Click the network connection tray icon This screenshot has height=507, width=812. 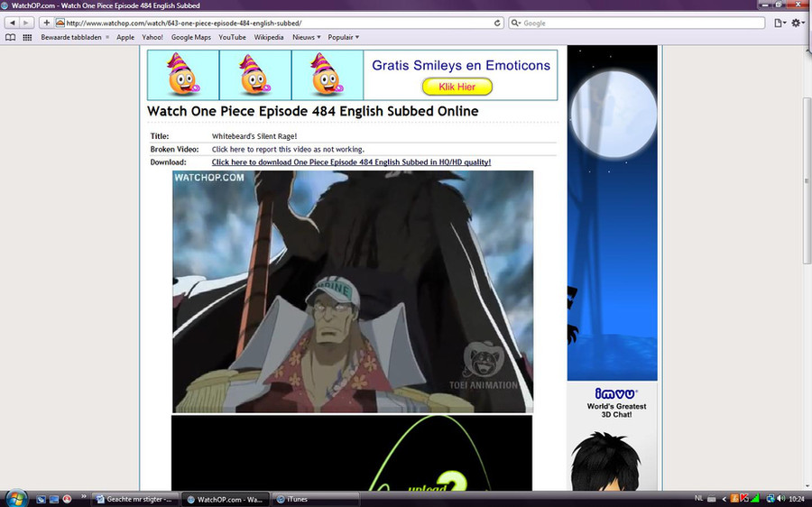pos(770,499)
